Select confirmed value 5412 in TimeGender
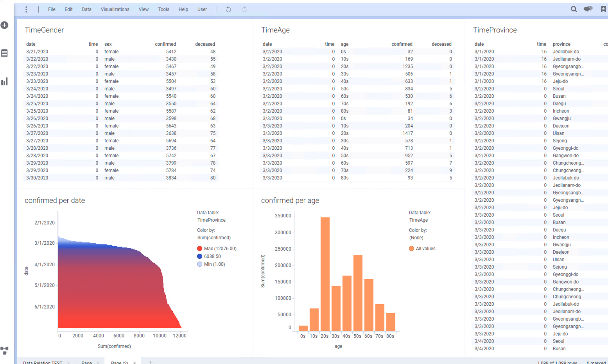 point(171,52)
